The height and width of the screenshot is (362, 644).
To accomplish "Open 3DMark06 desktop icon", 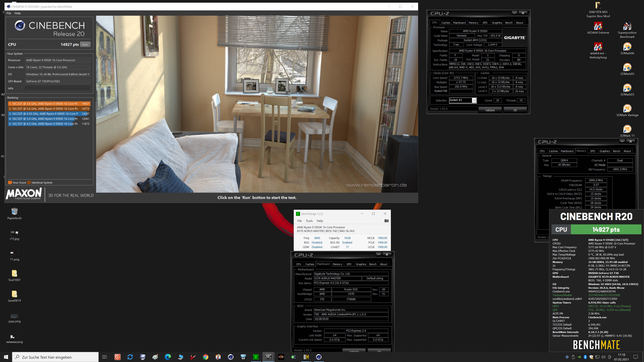I will tap(627, 48).
